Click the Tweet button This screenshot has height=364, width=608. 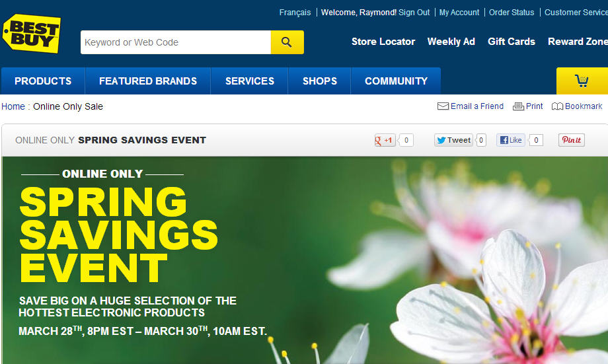click(453, 140)
